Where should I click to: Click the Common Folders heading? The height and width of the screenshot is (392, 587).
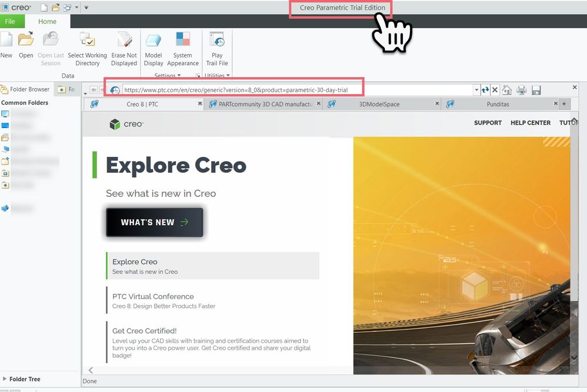click(x=25, y=102)
